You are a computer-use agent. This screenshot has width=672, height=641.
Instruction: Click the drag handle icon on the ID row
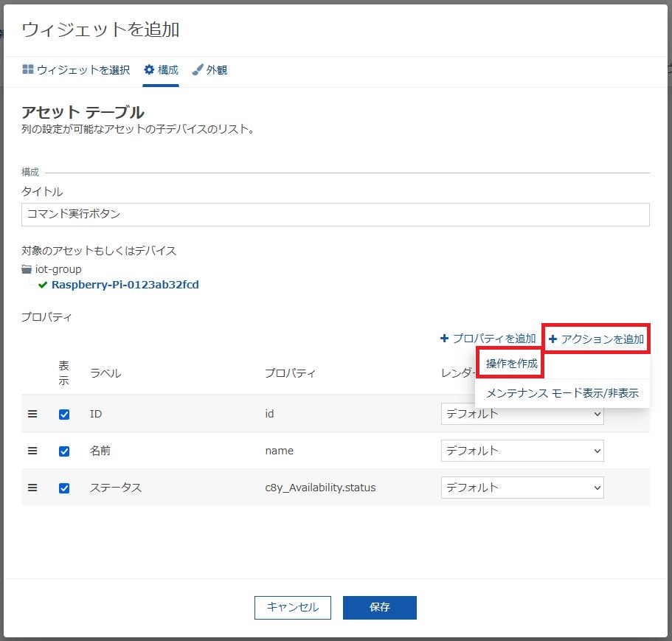click(x=32, y=414)
